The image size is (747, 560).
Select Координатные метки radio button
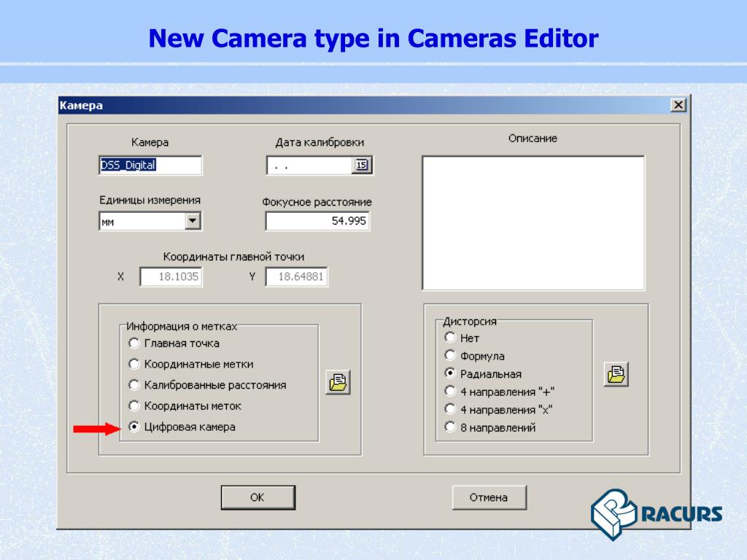click(x=133, y=364)
